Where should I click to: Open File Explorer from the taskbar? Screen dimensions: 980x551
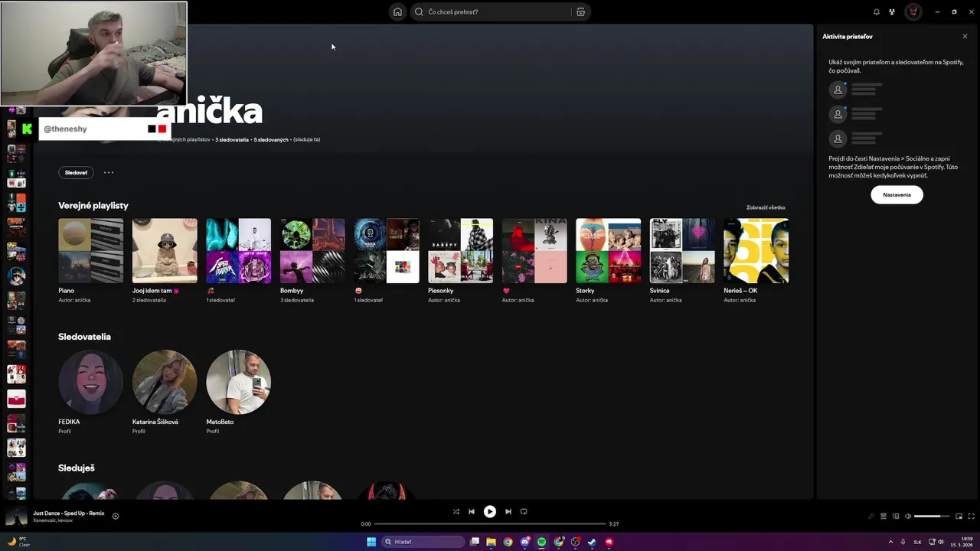492,542
